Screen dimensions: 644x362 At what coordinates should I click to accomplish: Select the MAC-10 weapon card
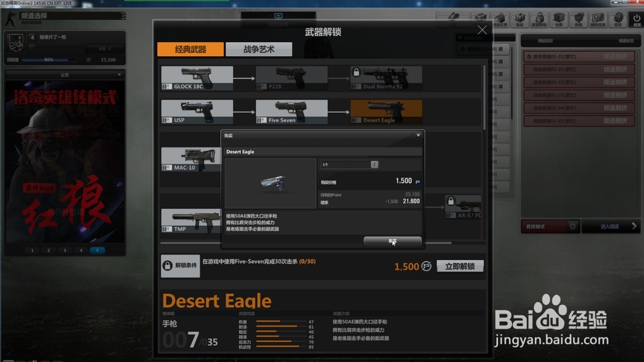191,160
